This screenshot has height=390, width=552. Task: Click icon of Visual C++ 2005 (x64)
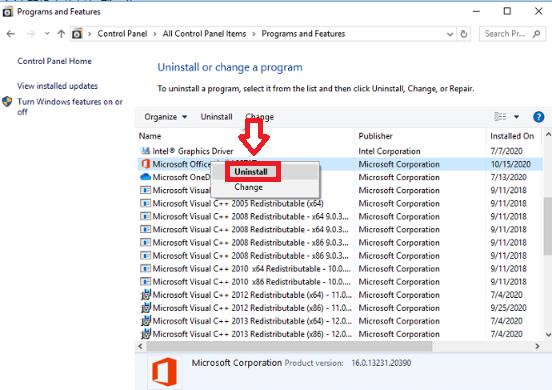click(145, 203)
